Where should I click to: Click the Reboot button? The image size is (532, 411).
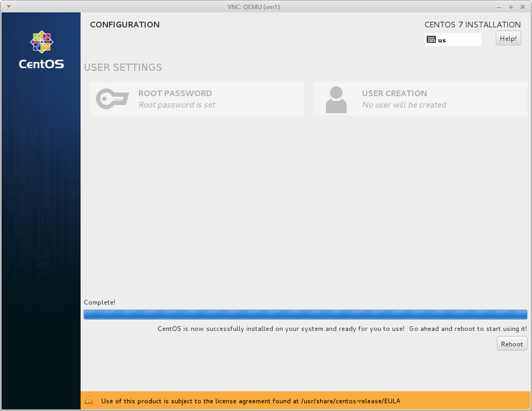pos(512,344)
